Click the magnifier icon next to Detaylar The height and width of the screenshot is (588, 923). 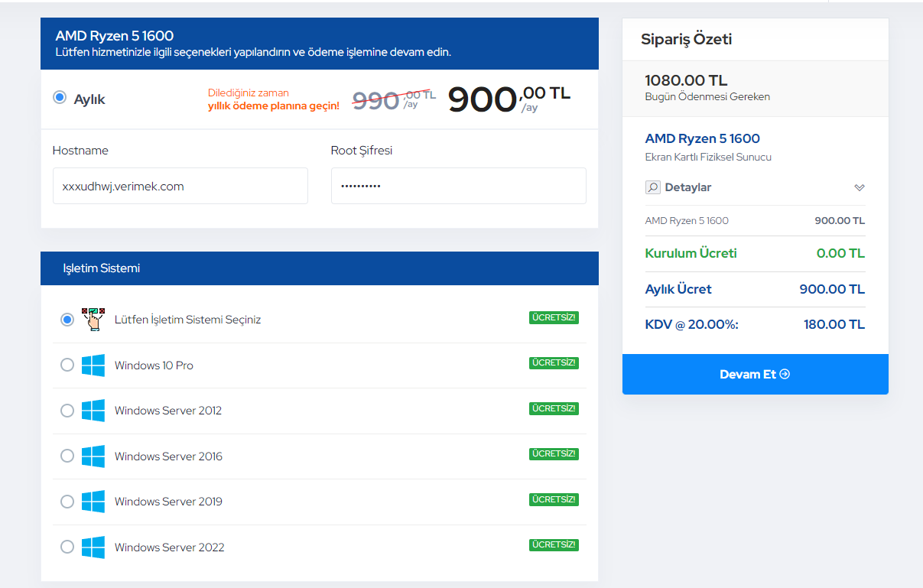click(652, 187)
